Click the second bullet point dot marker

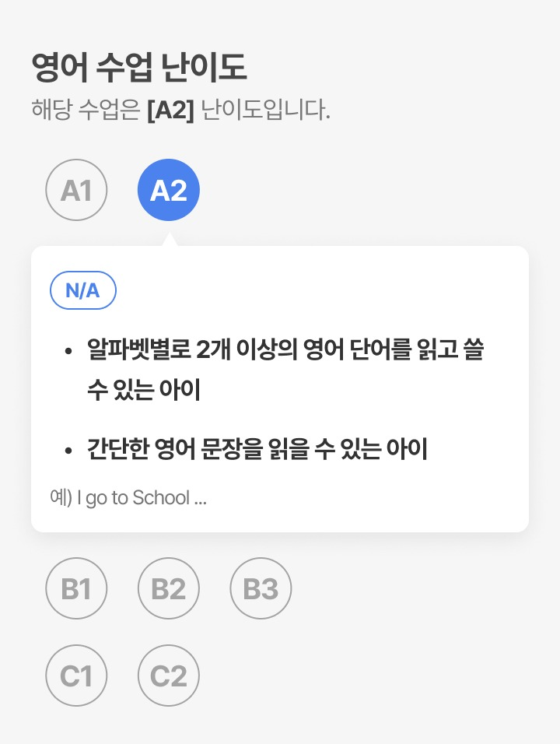(x=69, y=451)
